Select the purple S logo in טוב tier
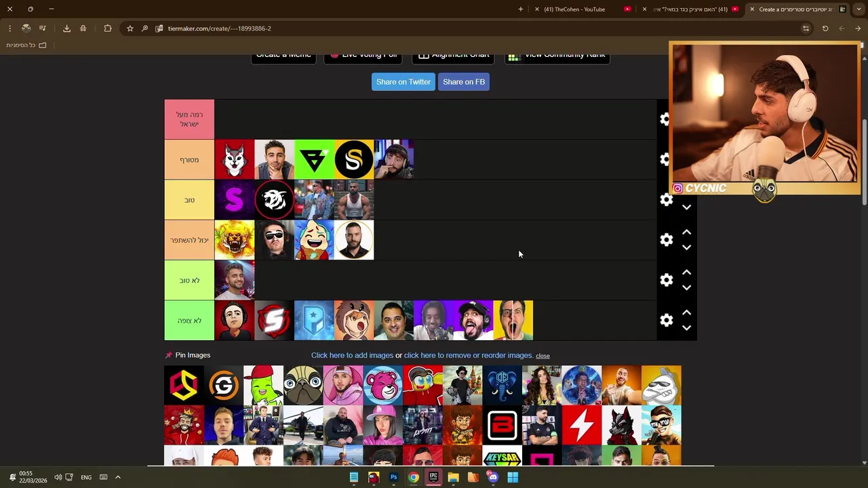The height and width of the screenshot is (488, 868). [x=235, y=200]
